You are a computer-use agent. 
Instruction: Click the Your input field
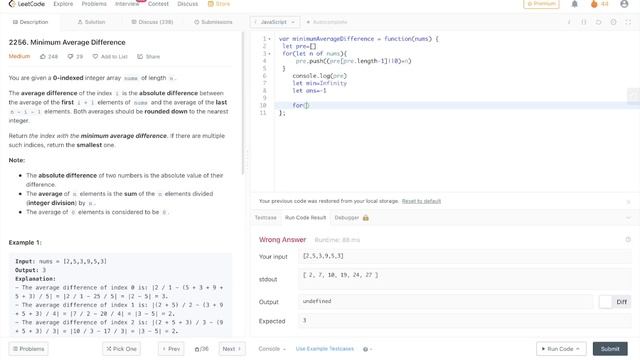coord(465,256)
